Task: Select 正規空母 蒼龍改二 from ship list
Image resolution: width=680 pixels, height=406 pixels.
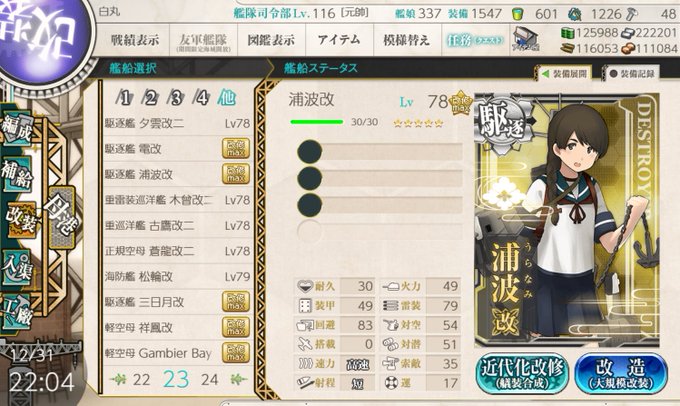Action: [178, 251]
